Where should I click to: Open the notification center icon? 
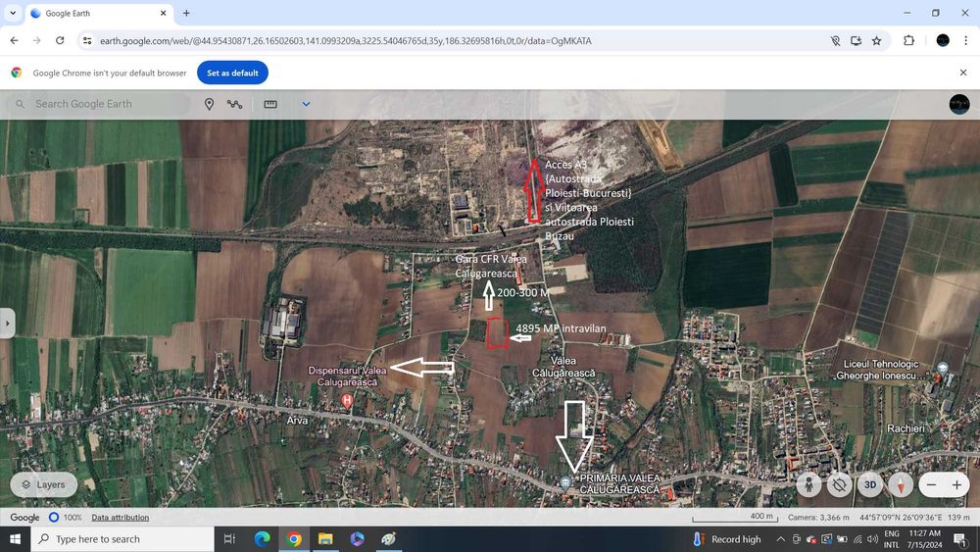pyautogui.click(x=960, y=539)
